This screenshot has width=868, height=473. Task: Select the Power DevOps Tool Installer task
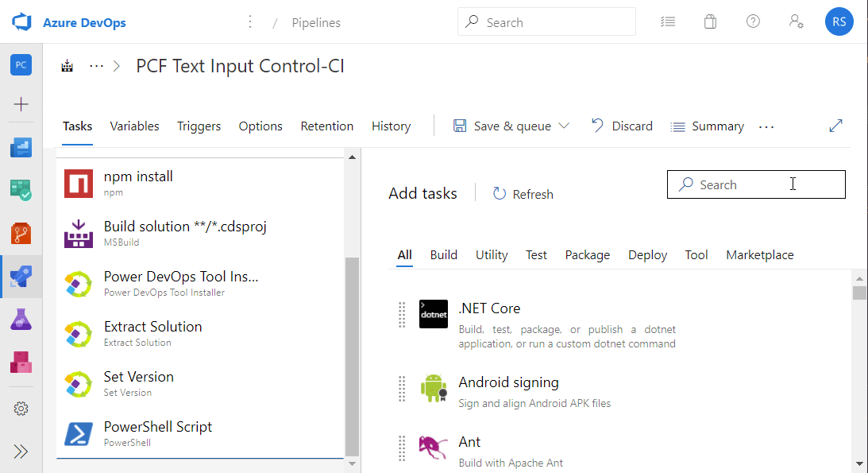coord(200,284)
